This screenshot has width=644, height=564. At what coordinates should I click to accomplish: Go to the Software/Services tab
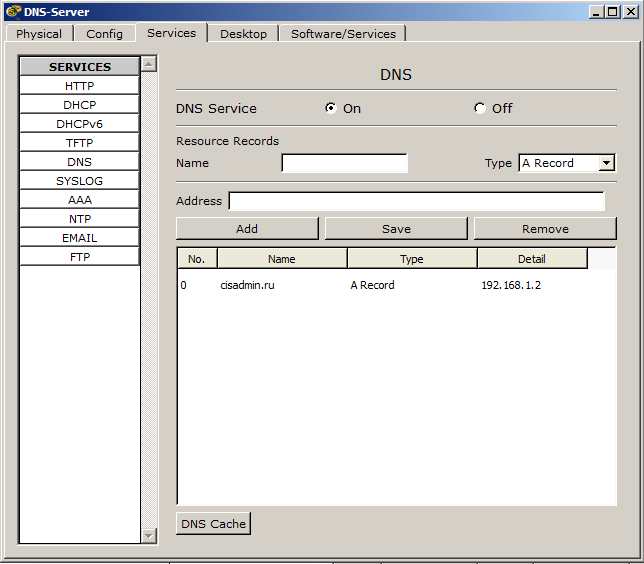point(343,34)
